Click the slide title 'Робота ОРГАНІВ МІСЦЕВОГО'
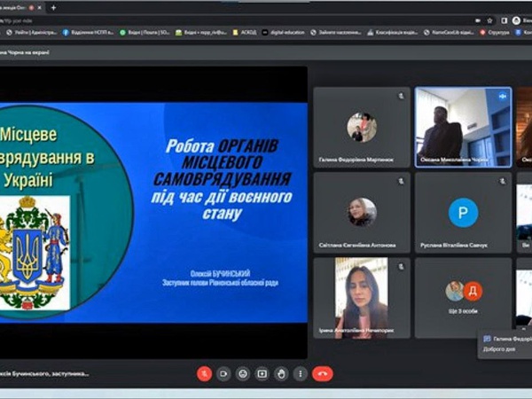Image resolution: width=532 pixels, height=399 pixels. [x=223, y=154]
